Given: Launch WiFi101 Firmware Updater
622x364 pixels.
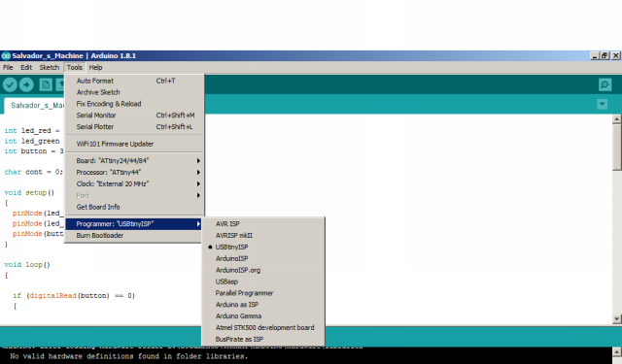Looking at the screenshot, I should (x=134, y=144).
